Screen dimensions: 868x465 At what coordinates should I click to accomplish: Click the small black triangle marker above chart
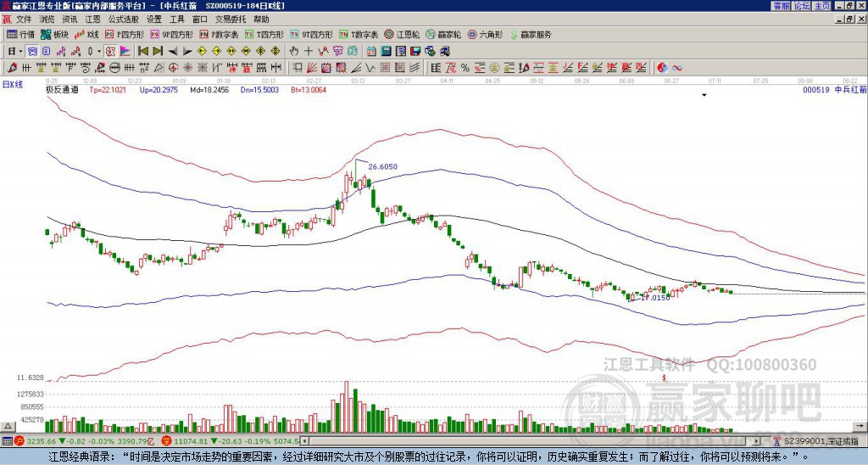704,95
